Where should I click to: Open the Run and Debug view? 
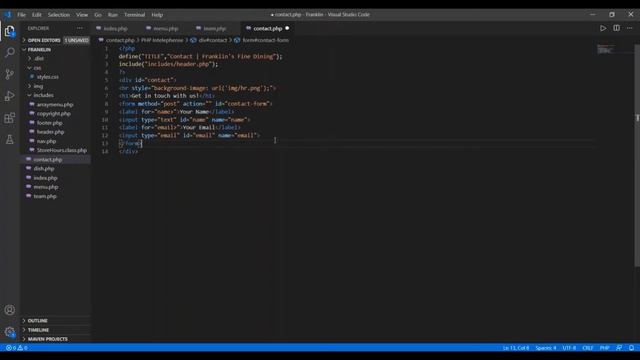[10, 96]
